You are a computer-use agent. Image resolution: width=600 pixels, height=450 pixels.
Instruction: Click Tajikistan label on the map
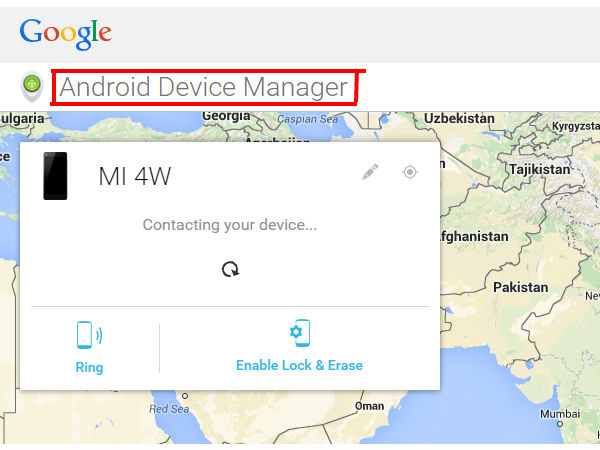point(540,170)
